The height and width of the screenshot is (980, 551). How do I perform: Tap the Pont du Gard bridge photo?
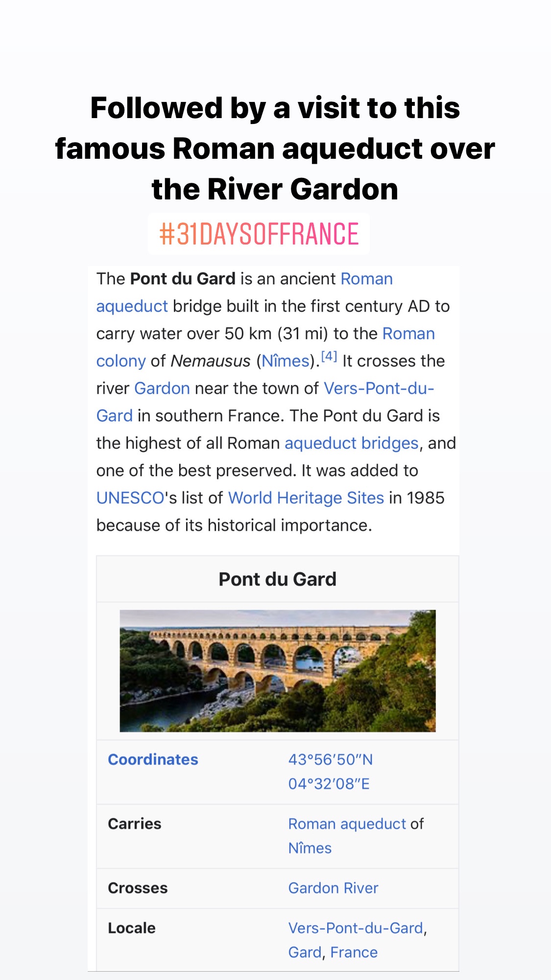pos(277,671)
